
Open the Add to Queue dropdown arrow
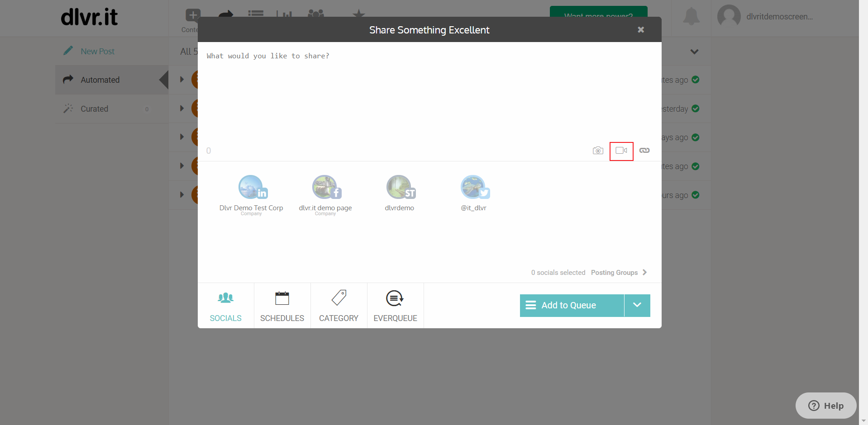click(637, 305)
